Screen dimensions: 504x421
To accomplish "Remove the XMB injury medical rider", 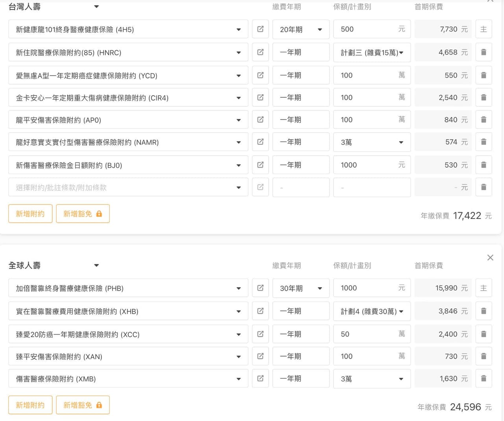I will [x=484, y=378].
